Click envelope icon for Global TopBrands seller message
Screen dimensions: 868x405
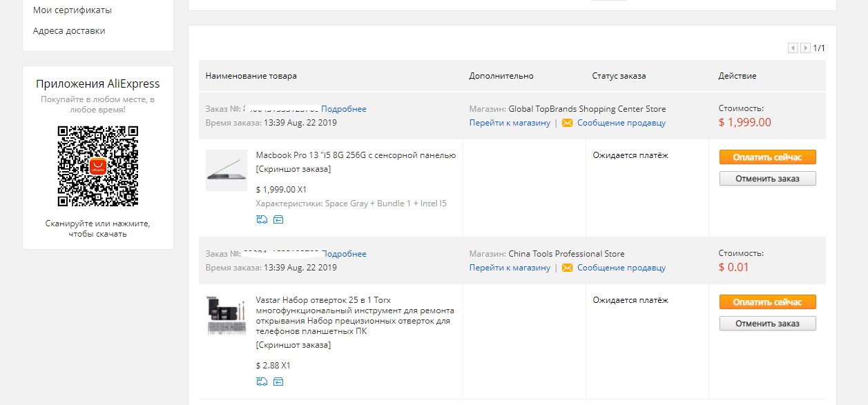tap(568, 123)
